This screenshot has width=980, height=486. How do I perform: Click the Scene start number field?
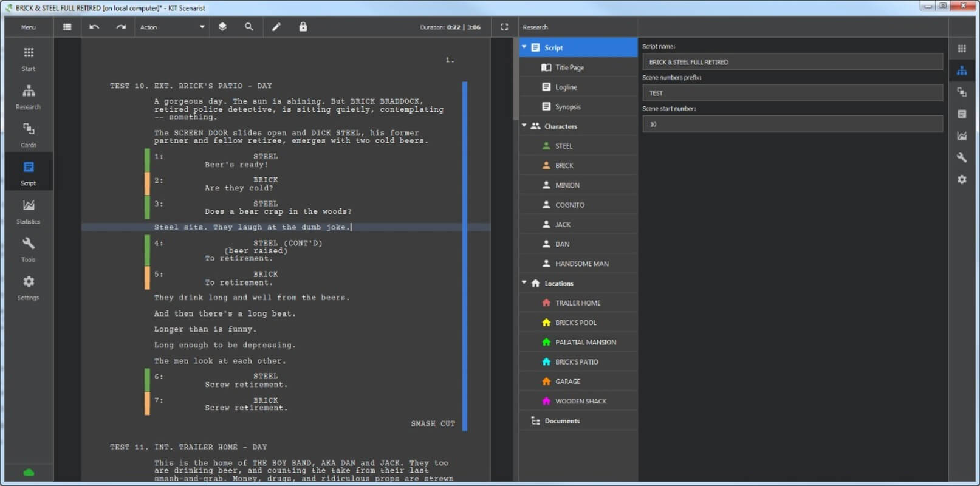click(792, 124)
